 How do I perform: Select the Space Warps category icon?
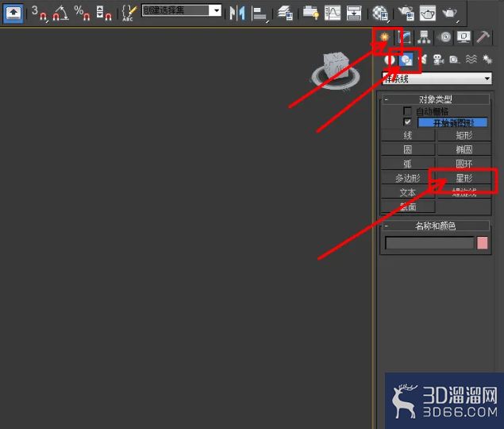[x=471, y=60]
